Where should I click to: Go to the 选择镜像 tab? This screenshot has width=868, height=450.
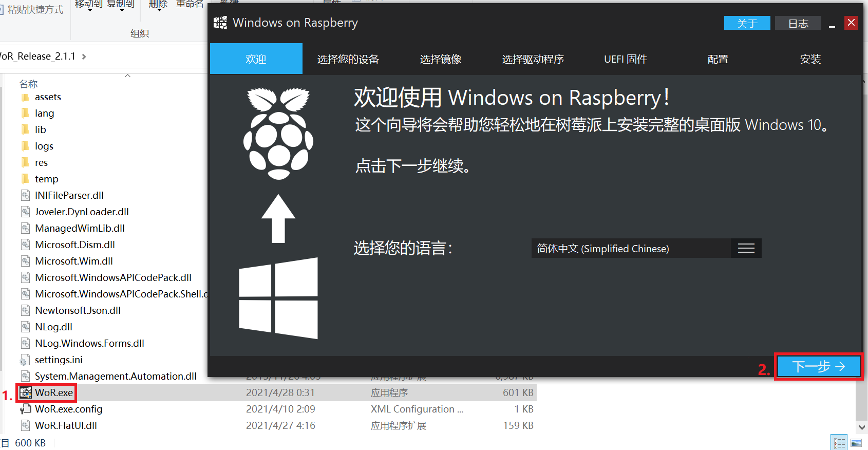pos(441,59)
